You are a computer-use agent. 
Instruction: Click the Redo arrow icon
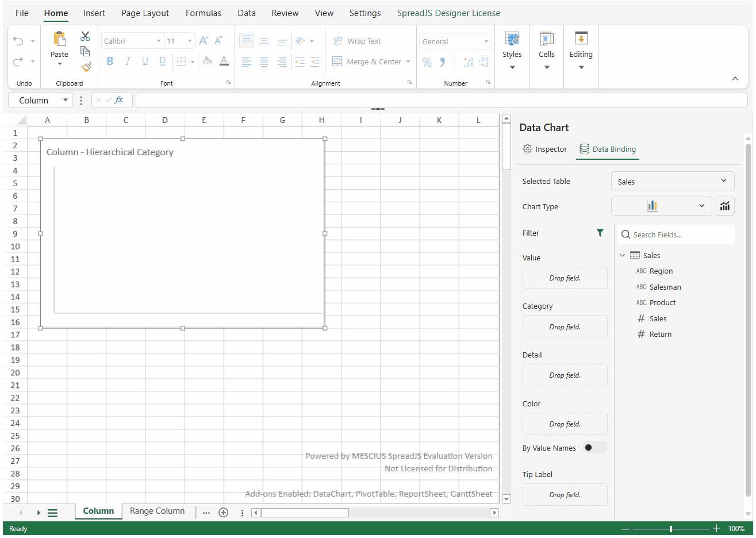[x=18, y=61]
